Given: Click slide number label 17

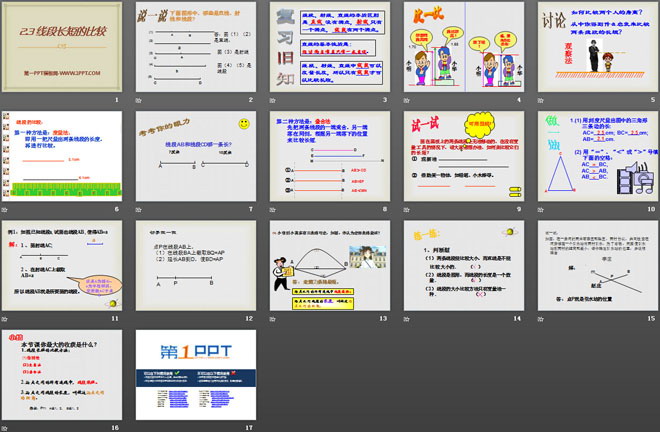Looking at the screenshot, I should tap(249, 427).
